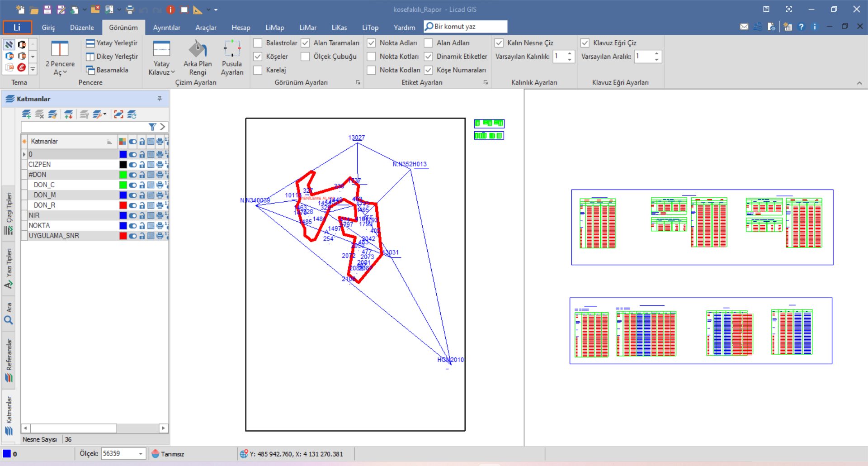
Task: Switch to the Hesap tab
Action: 241,28
